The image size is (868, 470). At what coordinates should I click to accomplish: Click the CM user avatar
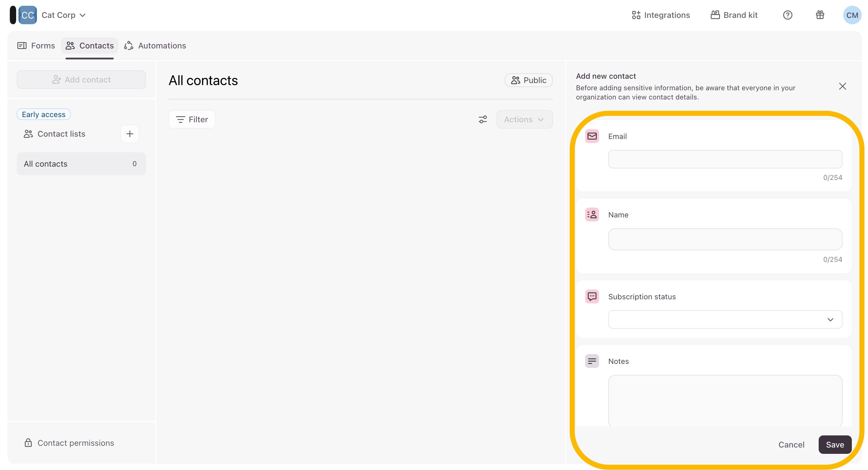pyautogui.click(x=852, y=15)
